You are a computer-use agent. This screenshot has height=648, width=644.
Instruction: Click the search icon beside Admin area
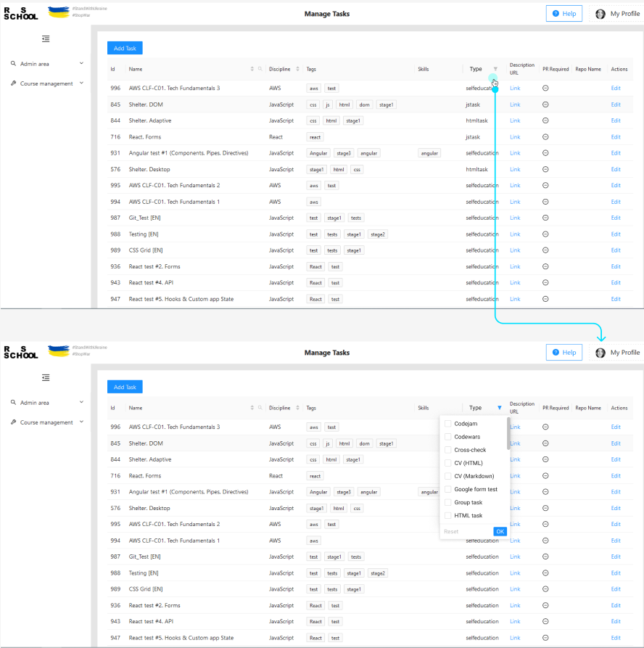pos(12,62)
